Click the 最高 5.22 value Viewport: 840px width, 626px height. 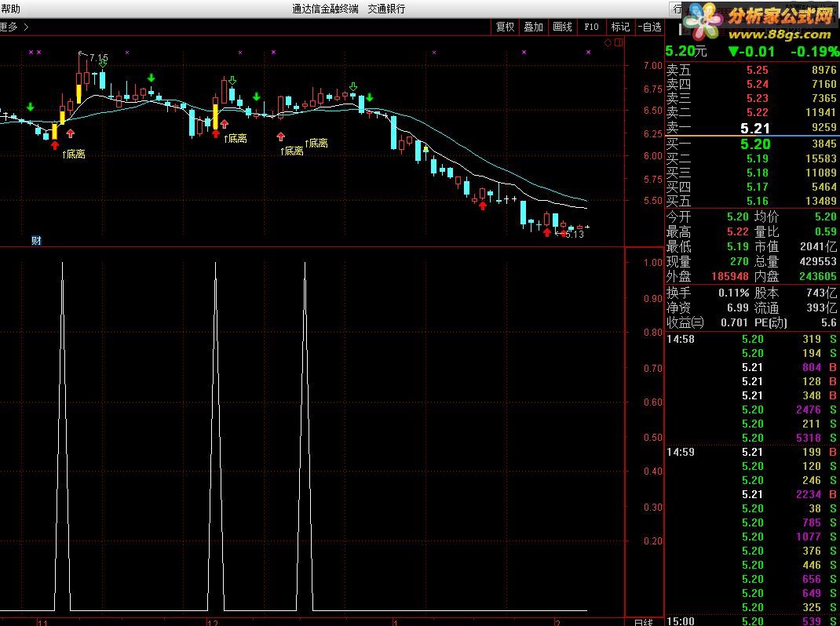pyautogui.click(x=738, y=232)
